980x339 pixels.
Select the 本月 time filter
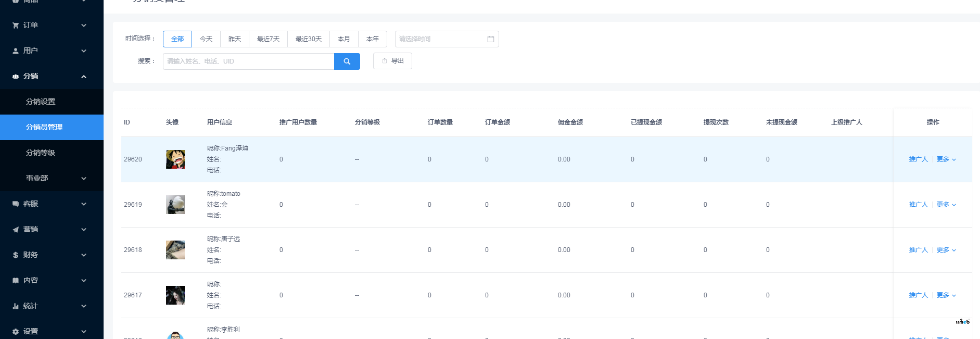pyautogui.click(x=343, y=39)
